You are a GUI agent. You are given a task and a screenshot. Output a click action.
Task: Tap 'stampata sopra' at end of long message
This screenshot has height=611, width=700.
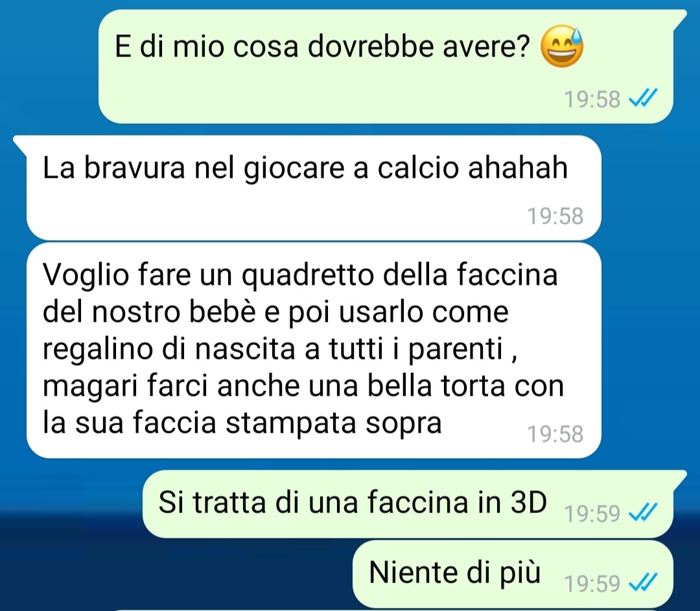334,424
